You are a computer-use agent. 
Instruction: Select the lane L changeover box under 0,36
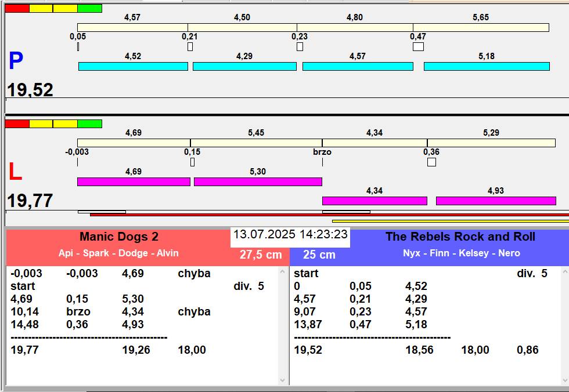tap(431, 162)
